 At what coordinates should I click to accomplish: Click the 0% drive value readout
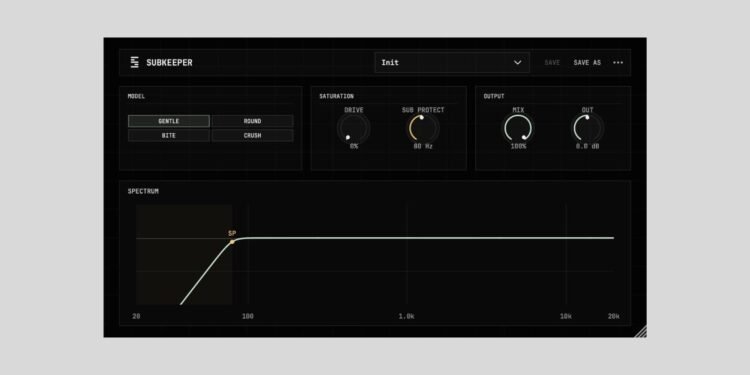[x=353, y=146]
